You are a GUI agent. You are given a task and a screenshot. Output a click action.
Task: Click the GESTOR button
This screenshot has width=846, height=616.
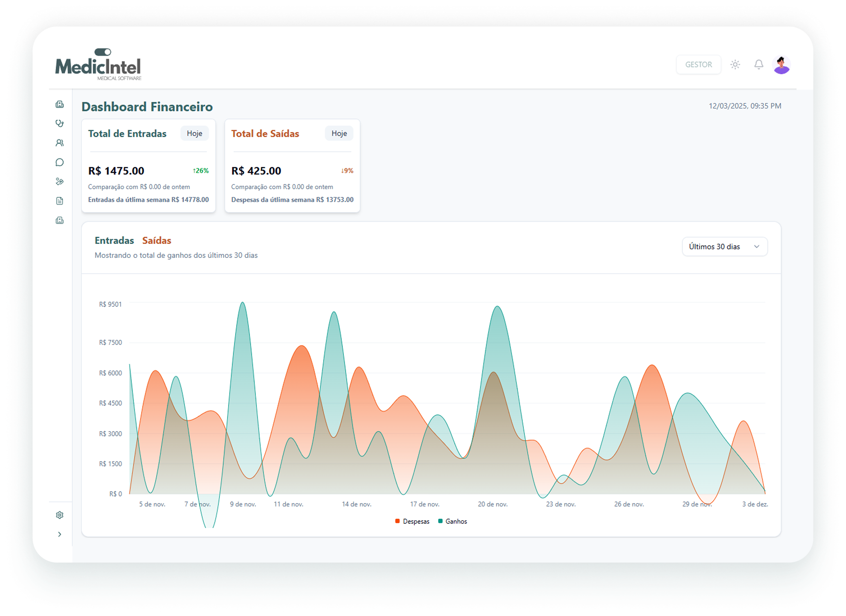(698, 65)
